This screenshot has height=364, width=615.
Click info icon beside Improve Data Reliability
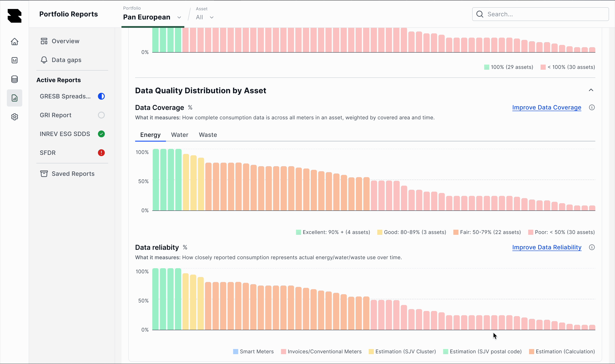592,247
